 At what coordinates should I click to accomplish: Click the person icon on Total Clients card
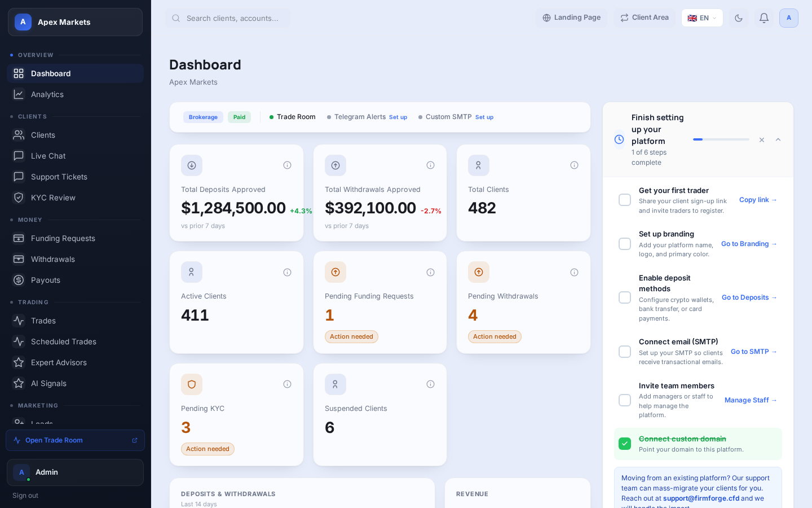[x=479, y=165]
